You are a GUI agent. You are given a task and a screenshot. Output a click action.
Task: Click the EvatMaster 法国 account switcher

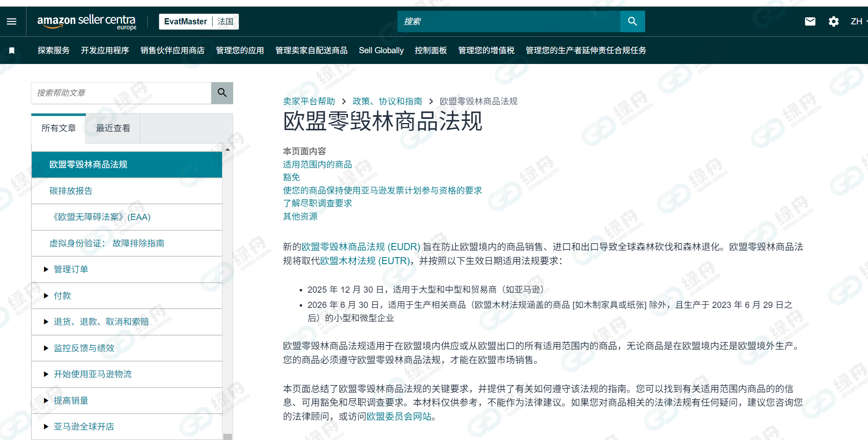tap(199, 21)
